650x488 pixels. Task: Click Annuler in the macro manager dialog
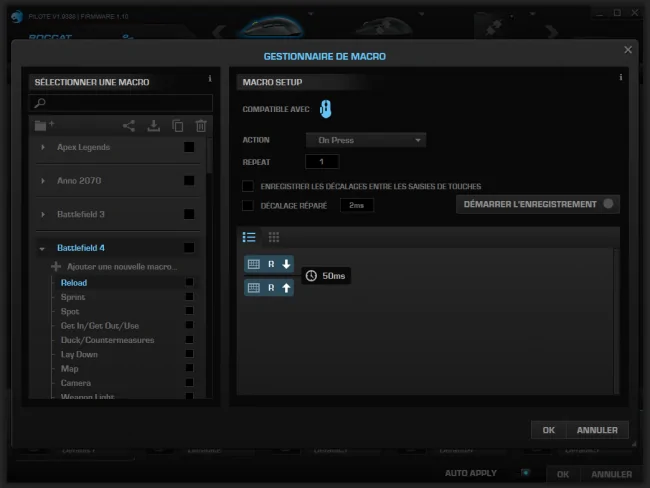click(597, 430)
